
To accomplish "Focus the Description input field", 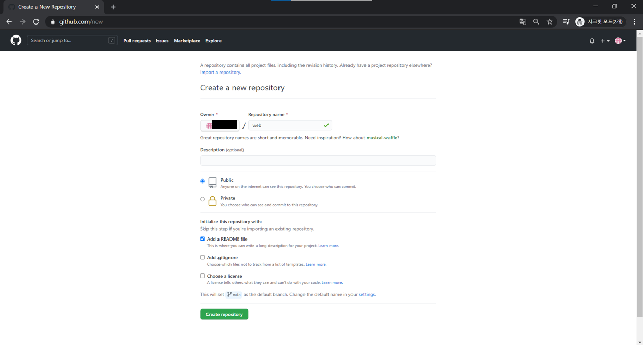I will [318, 161].
